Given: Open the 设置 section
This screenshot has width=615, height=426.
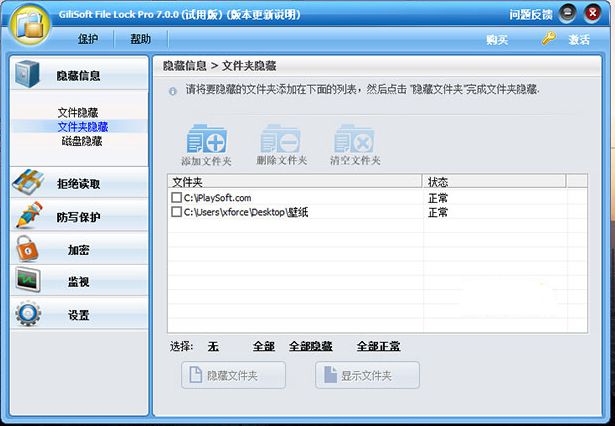Looking at the screenshot, I should (x=79, y=314).
